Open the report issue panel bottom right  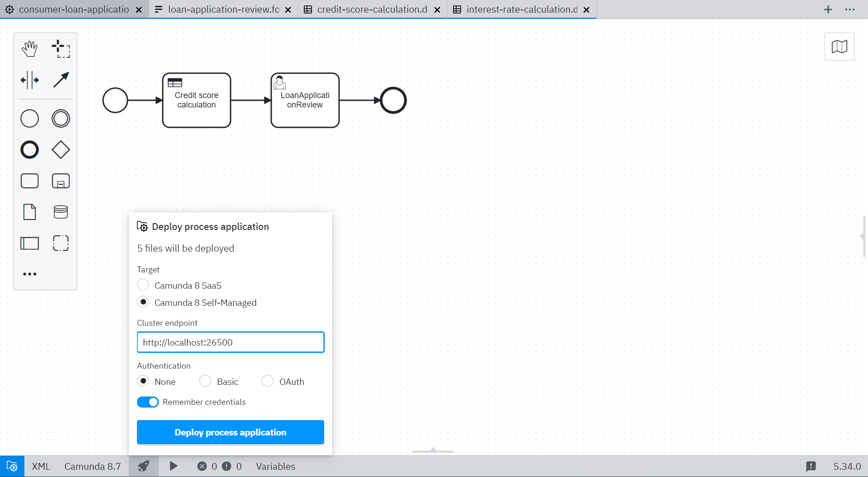click(x=811, y=466)
